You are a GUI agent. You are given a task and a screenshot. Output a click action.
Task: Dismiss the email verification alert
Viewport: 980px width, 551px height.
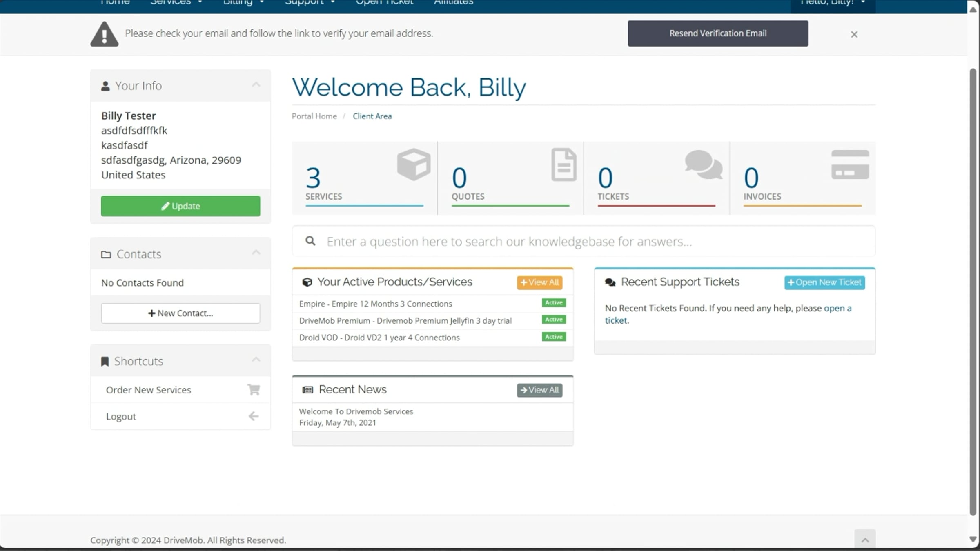[854, 34]
